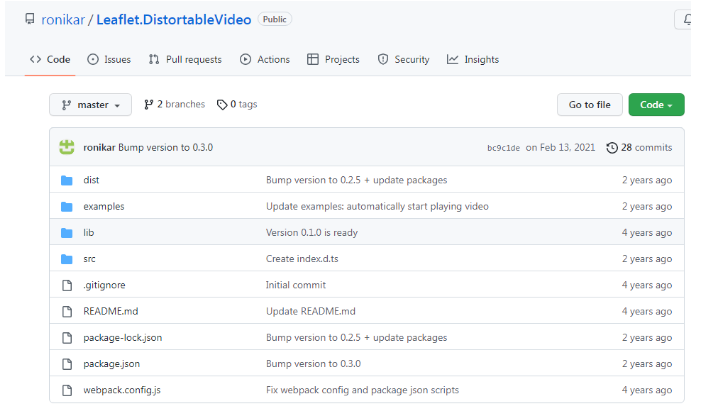Image resolution: width=703 pixels, height=407 pixels.
Task: Click '2 years ago' in package.json row
Action: tap(647, 364)
